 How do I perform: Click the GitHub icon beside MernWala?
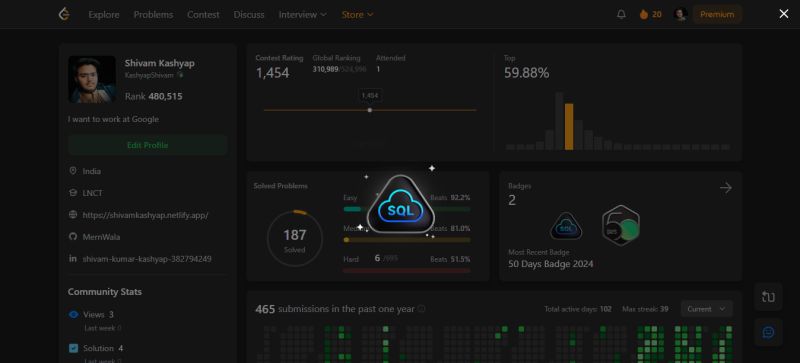[73, 237]
